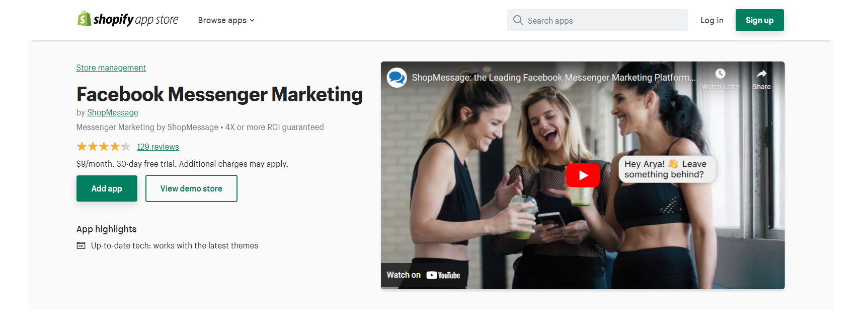Click the Facebook Messenger Marketing heading
This screenshot has width=868, height=321.
(219, 94)
